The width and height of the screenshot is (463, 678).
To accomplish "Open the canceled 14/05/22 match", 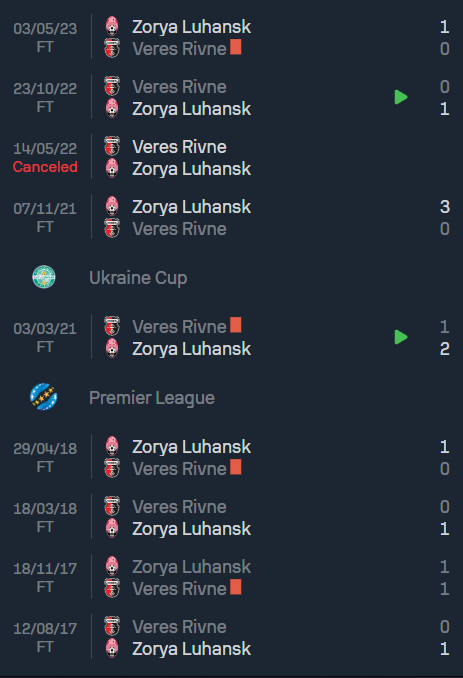I will pyautogui.click(x=231, y=157).
